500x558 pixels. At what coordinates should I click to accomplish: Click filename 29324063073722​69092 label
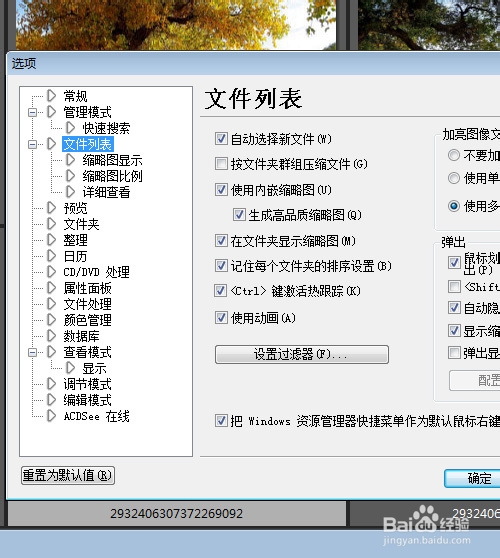click(177, 514)
